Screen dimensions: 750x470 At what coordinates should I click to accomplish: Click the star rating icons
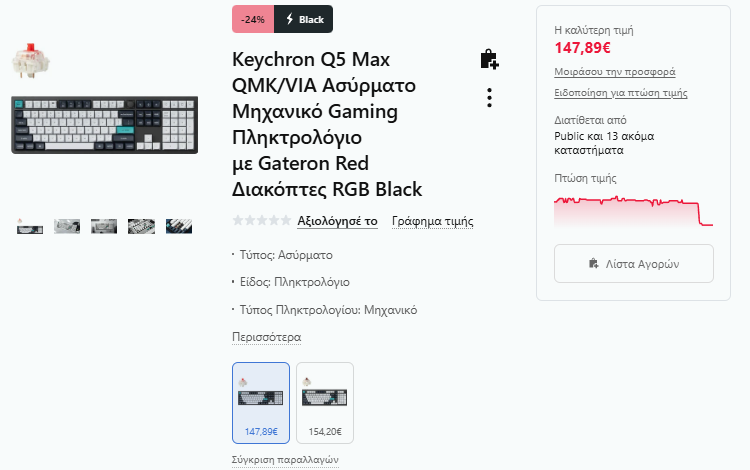click(x=261, y=221)
